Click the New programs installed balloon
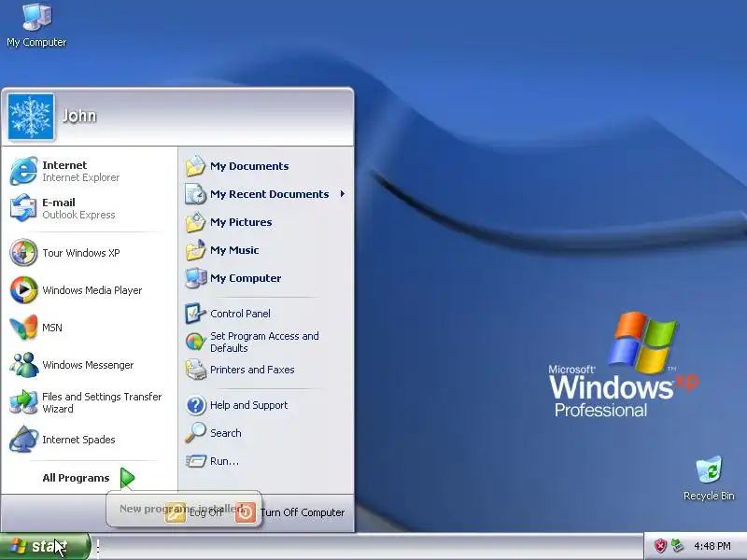 pos(184,509)
